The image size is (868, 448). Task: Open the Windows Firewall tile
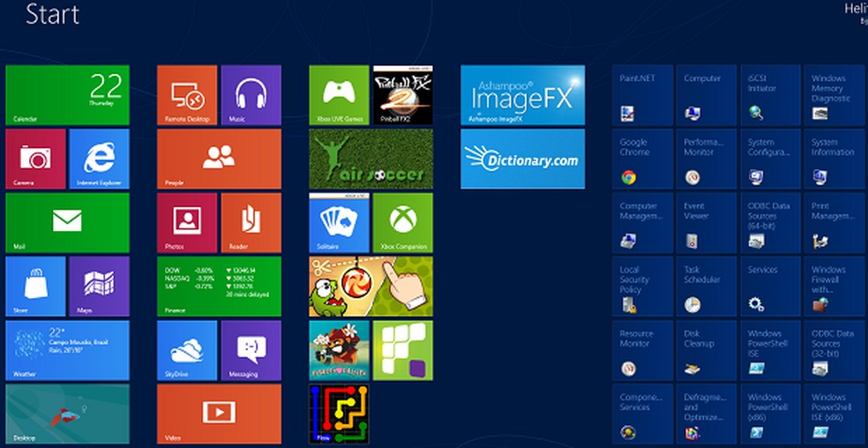[834, 287]
